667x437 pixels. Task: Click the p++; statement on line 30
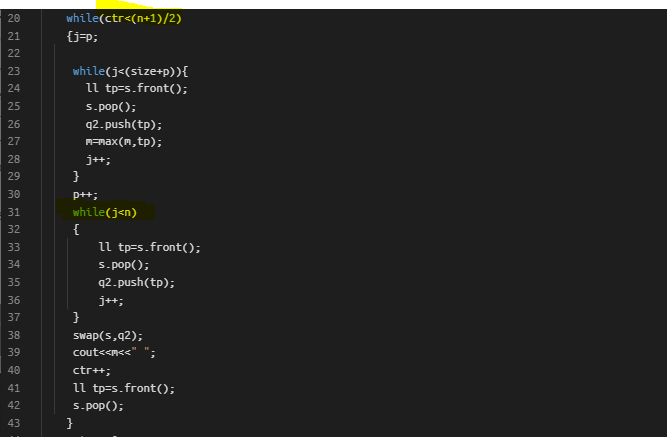click(85, 194)
